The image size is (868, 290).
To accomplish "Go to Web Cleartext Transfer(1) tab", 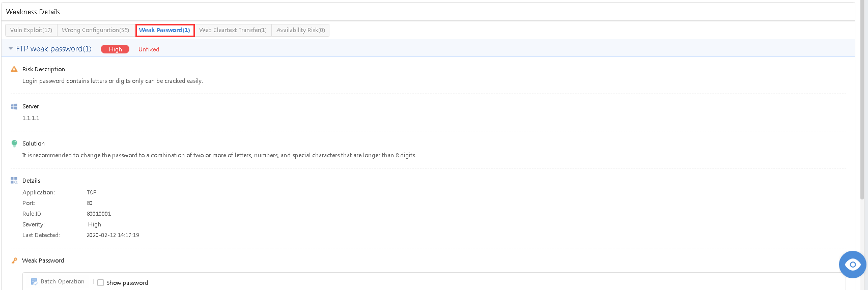I will (x=233, y=30).
